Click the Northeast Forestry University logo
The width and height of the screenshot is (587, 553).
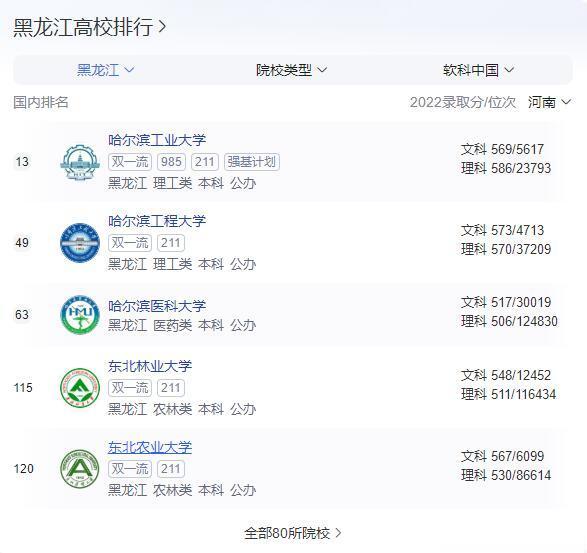tap(80, 388)
